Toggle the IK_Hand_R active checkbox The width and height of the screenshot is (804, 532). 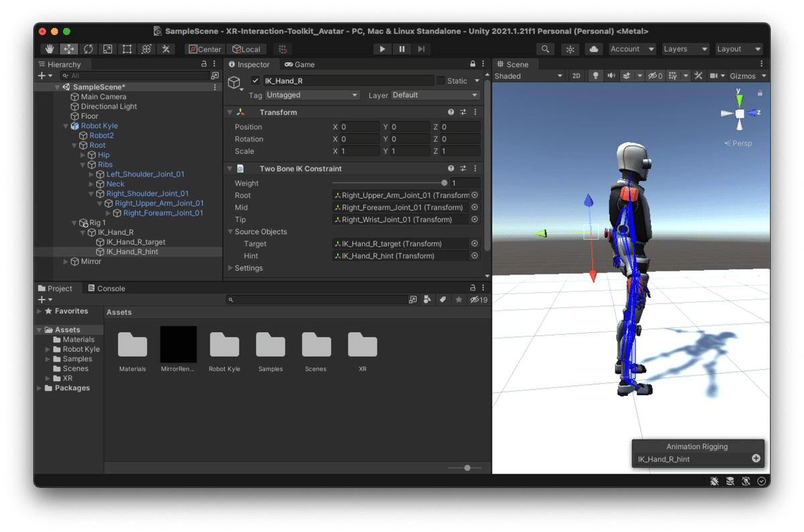coord(255,80)
